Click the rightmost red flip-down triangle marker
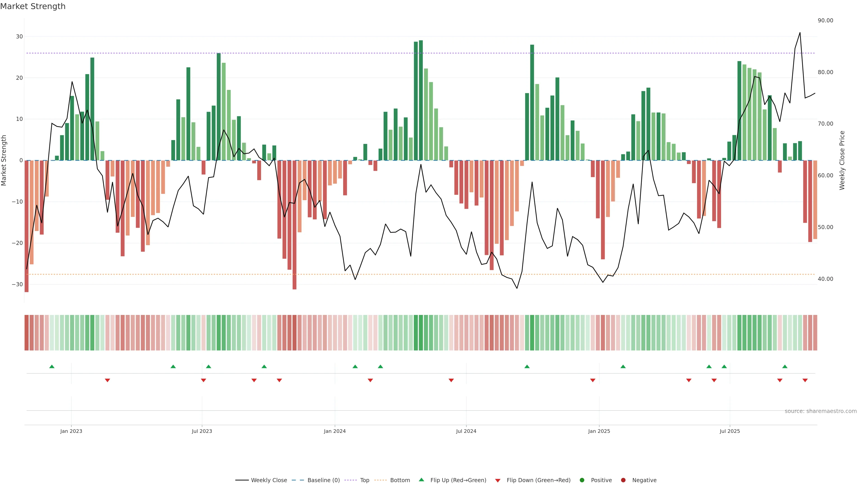Image resolution: width=868 pixels, height=488 pixels. pyautogui.click(x=805, y=380)
